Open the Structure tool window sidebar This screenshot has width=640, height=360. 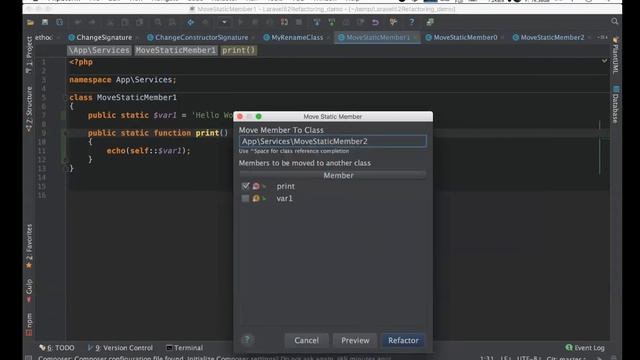pos(29,109)
